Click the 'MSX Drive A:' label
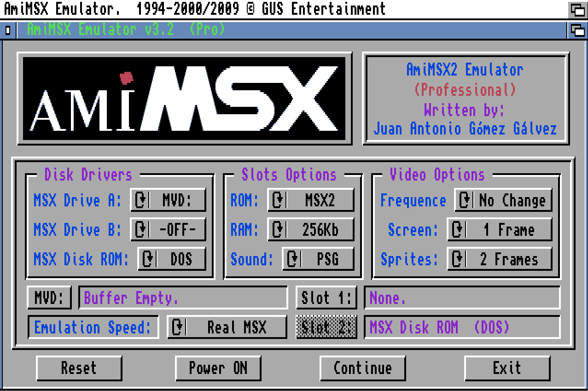588x391 pixels. click(78, 200)
